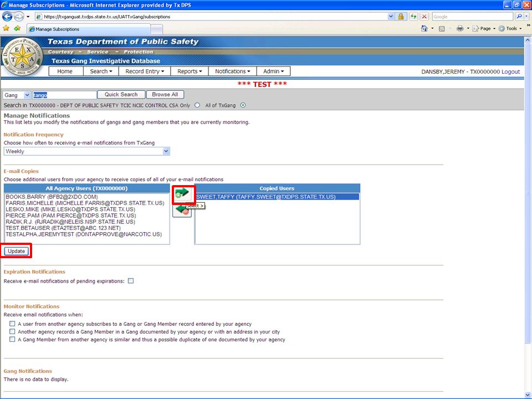The image size is (532, 399).
Task: Click the Add to Favorites icon
Action: [x=17, y=28]
